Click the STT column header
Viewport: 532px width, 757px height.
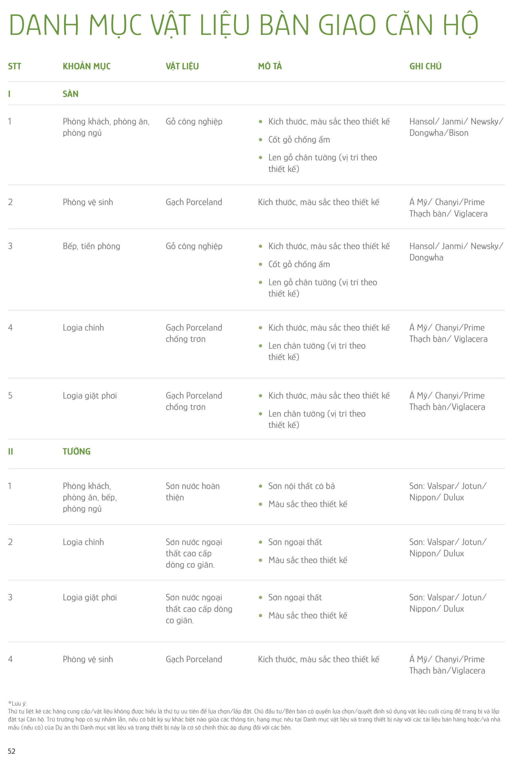(14, 66)
